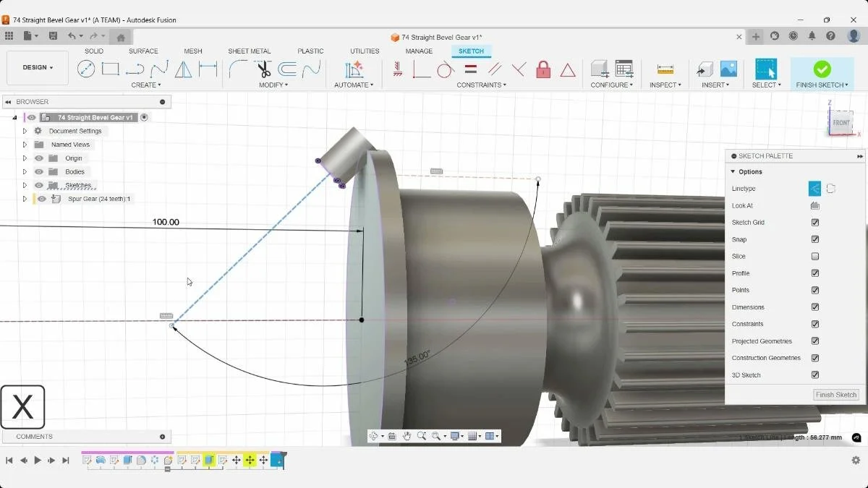Select the 74 Straight Bevel Gear v1 root item
This screenshot has height=488, width=868.
pyautogui.click(x=95, y=117)
